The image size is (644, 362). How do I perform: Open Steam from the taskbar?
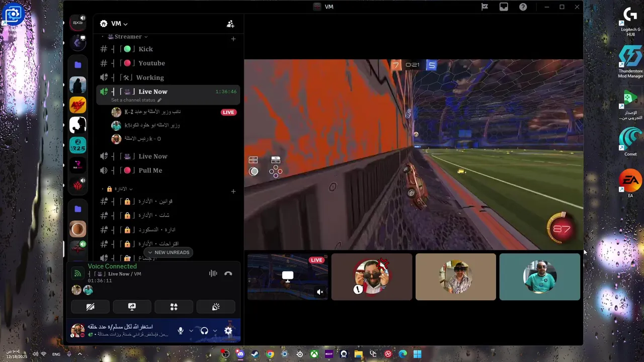pos(255,354)
